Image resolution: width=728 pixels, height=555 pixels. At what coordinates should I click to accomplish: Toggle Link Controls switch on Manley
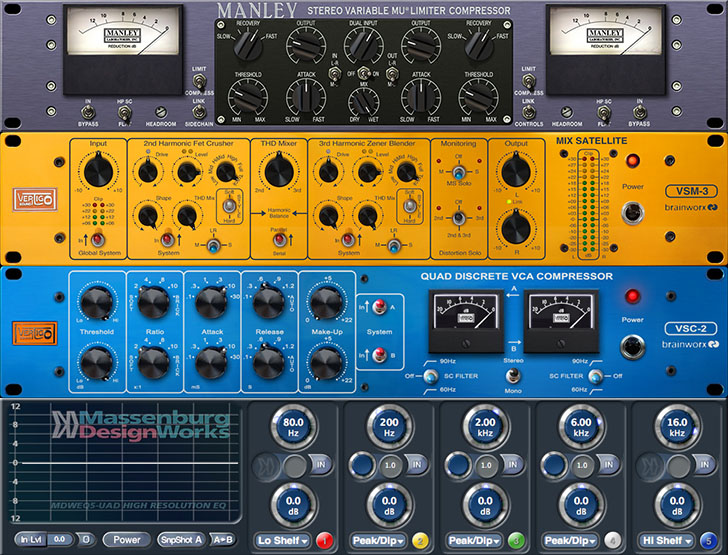click(x=528, y=112)
